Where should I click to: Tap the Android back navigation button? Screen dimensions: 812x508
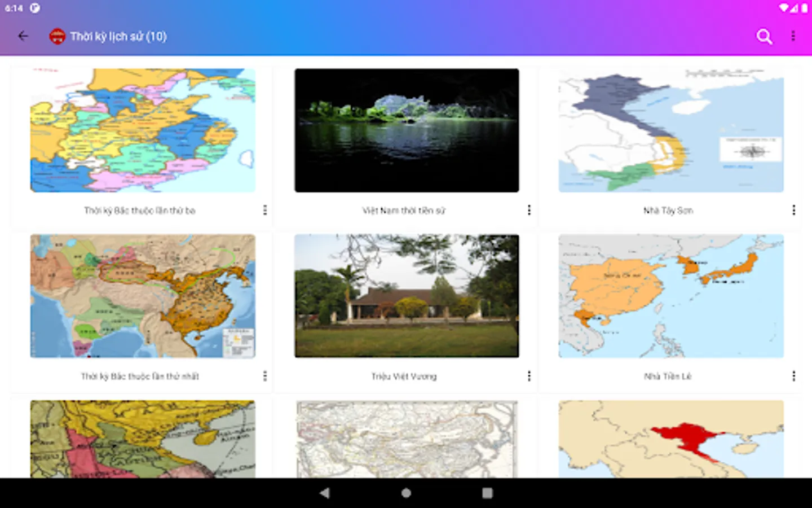pyautogui.click(x=324, y=493)
